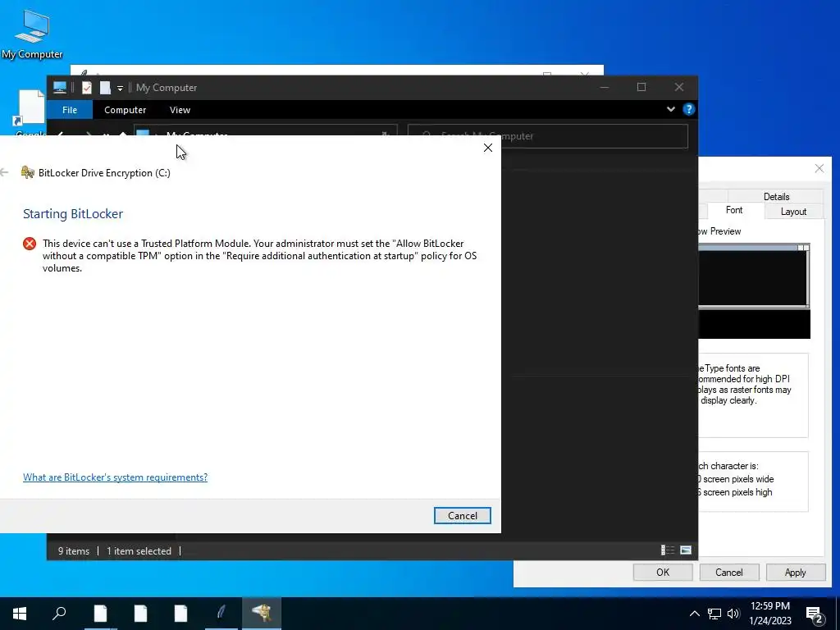Maximize the My Computer window

coord(641,87)
